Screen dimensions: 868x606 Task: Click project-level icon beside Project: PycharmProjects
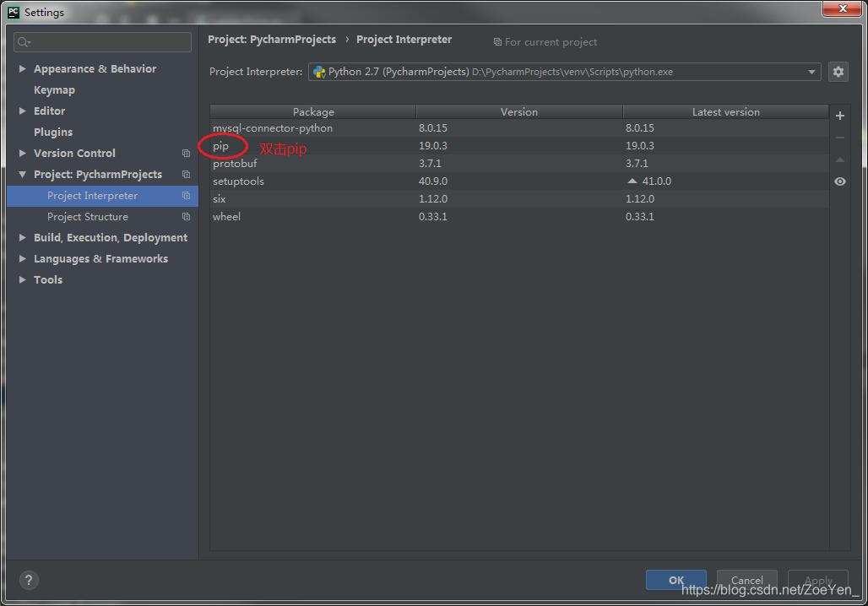(186, 175)
